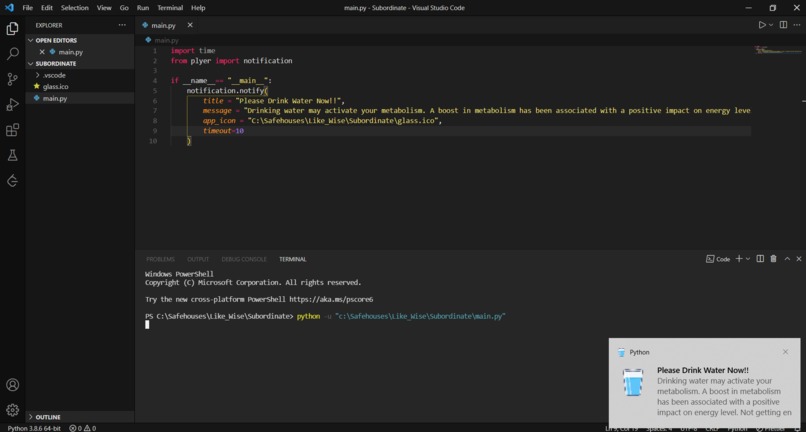Kill the terminal with the trash icon
This screenshot has height=432, width=806.
[773, 259]
